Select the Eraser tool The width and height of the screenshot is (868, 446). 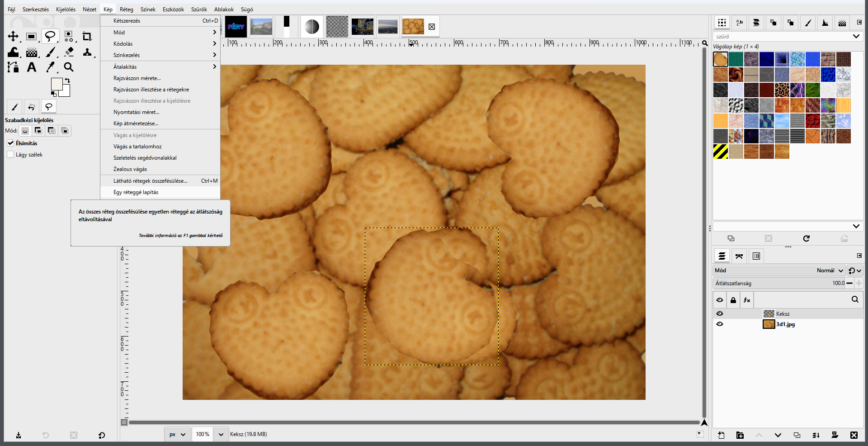point(68,52)
